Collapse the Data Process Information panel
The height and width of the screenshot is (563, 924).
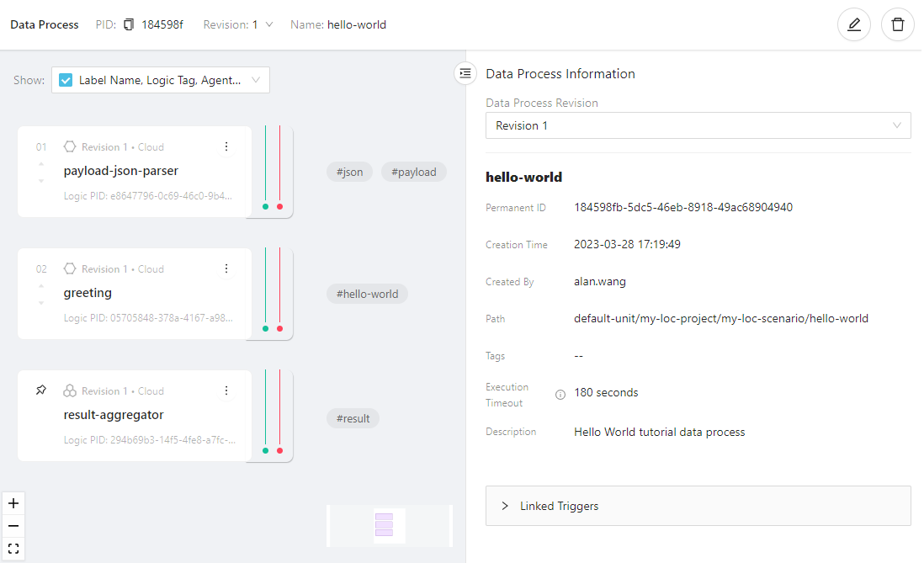pyautogui.click(x=465, y=73)
